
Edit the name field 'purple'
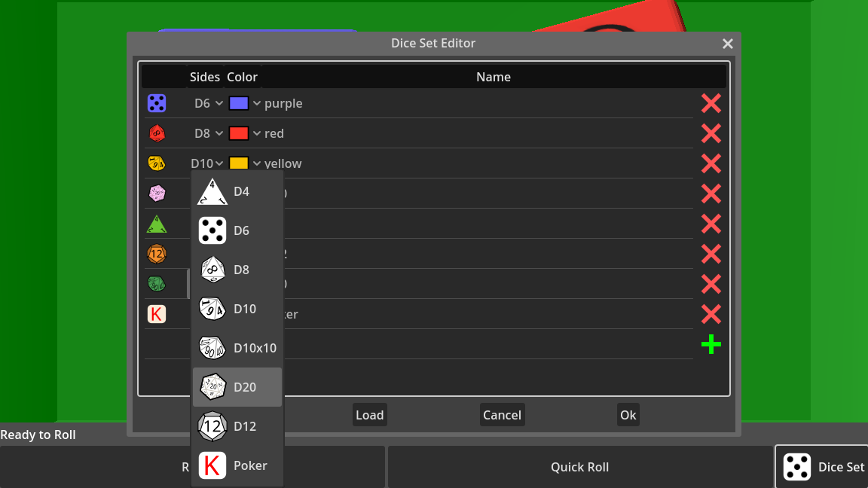point(478,103)
